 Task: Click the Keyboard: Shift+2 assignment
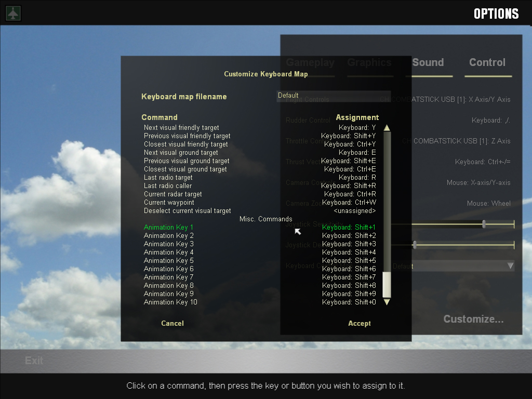349,236
